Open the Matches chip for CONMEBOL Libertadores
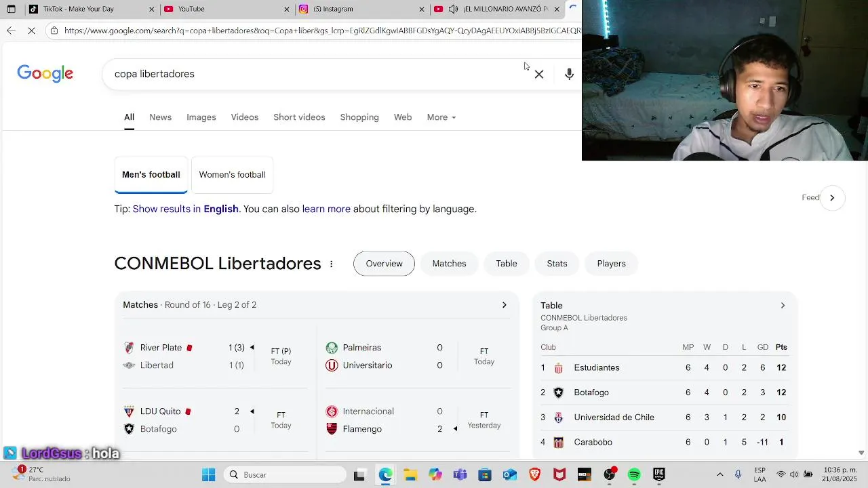The height and width of the screenshot is (488, 868). coord(449,264)
